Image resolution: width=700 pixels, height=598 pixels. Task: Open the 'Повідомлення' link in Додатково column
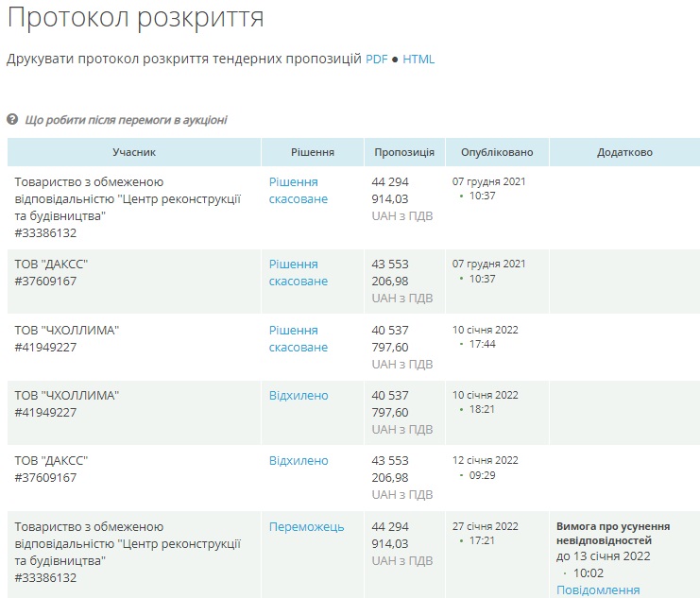[x=597, y=589]
